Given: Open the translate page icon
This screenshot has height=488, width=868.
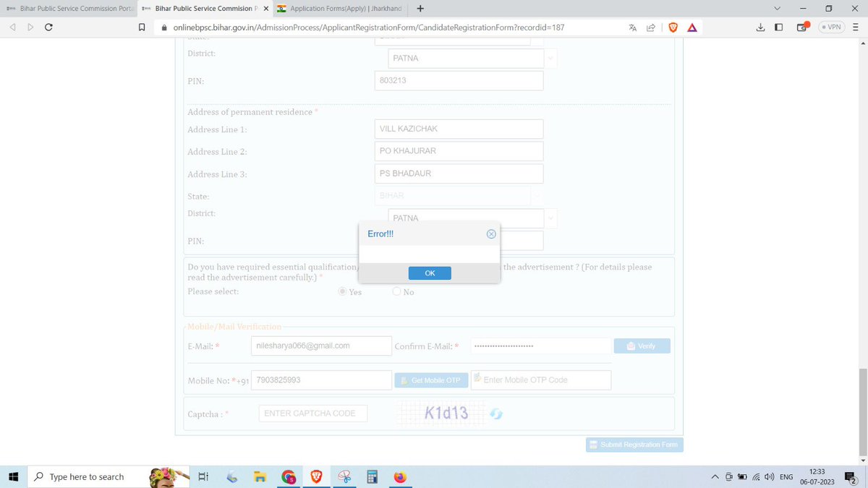Looking at the screenshot, I should (633, 27).
